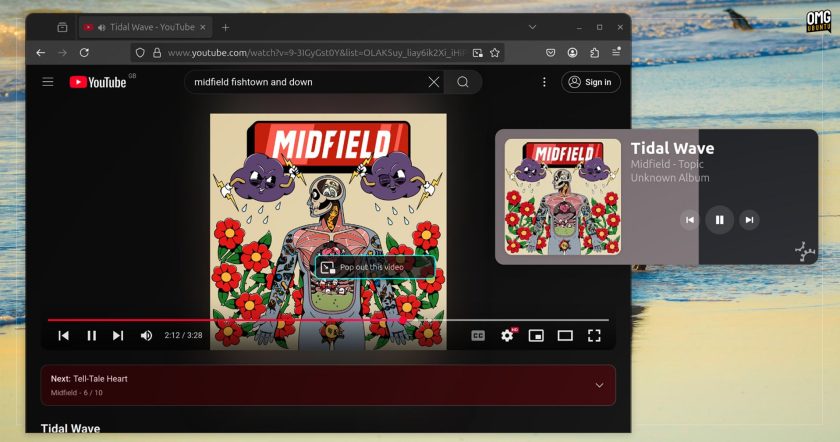Click the YouTube search magnifier button
Image resolution: width=840 pixels, height=442 pixels.
(463, 82)
